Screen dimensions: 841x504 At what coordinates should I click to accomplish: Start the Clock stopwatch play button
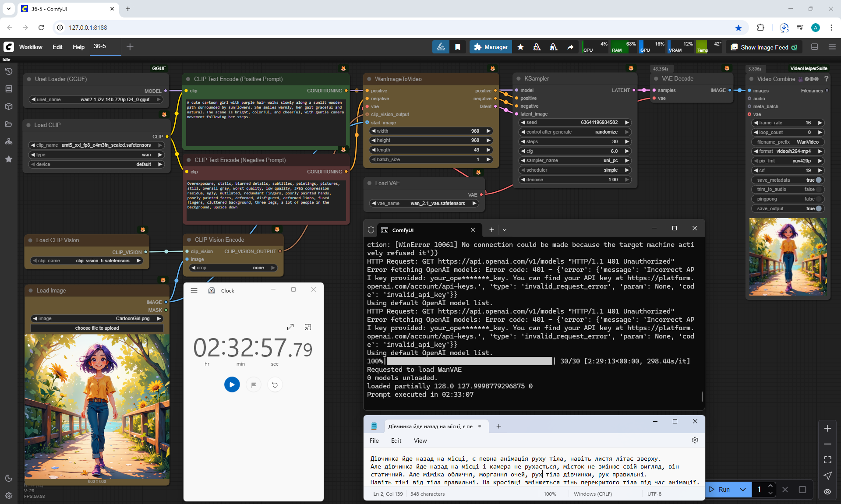[232, 384]
